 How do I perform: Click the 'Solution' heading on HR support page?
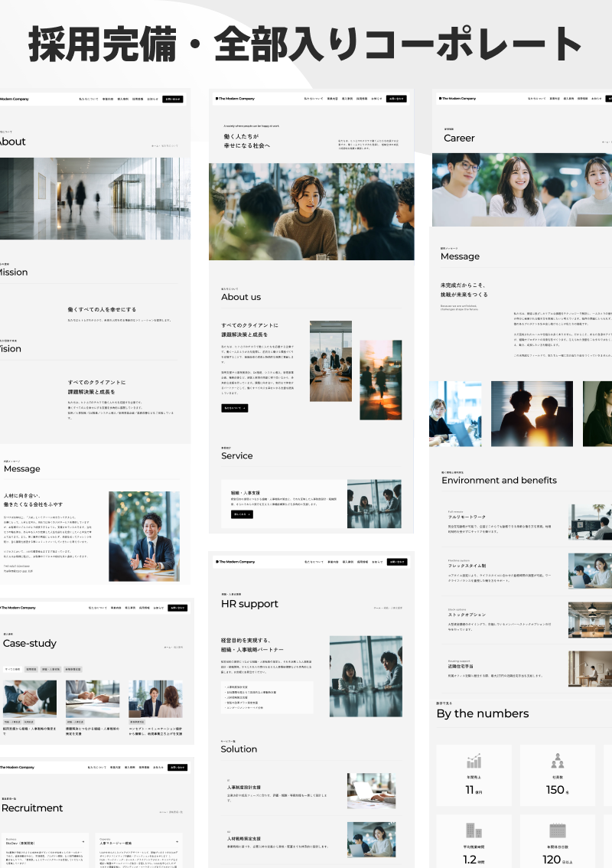239,749
